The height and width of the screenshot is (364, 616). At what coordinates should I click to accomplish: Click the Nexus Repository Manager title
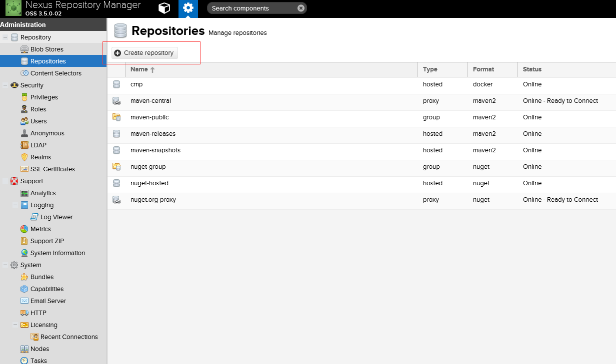83,5
